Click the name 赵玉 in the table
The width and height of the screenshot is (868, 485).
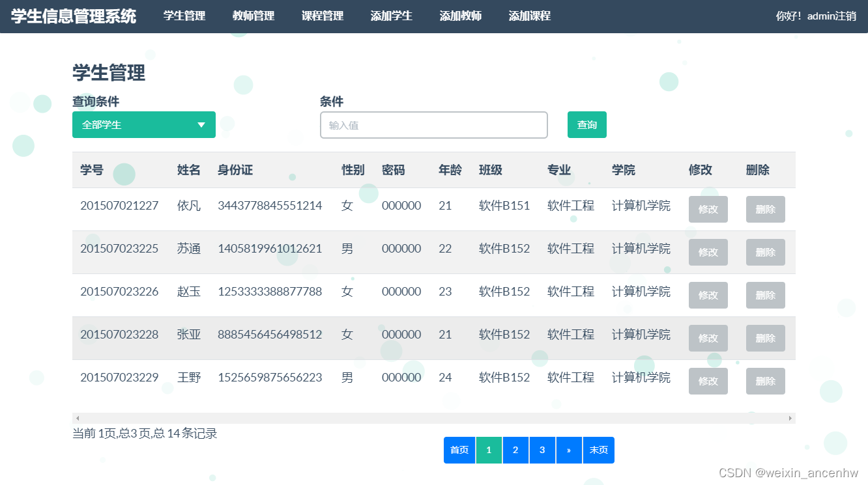189,292
